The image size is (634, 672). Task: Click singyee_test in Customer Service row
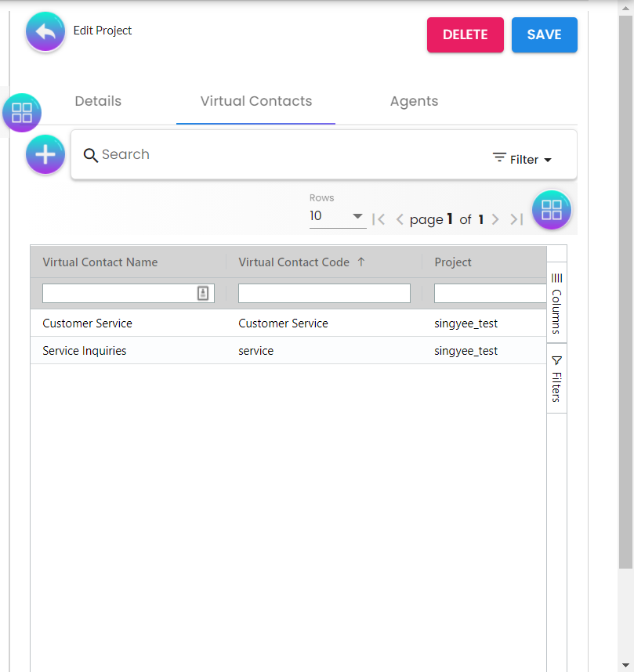(466, 323)
